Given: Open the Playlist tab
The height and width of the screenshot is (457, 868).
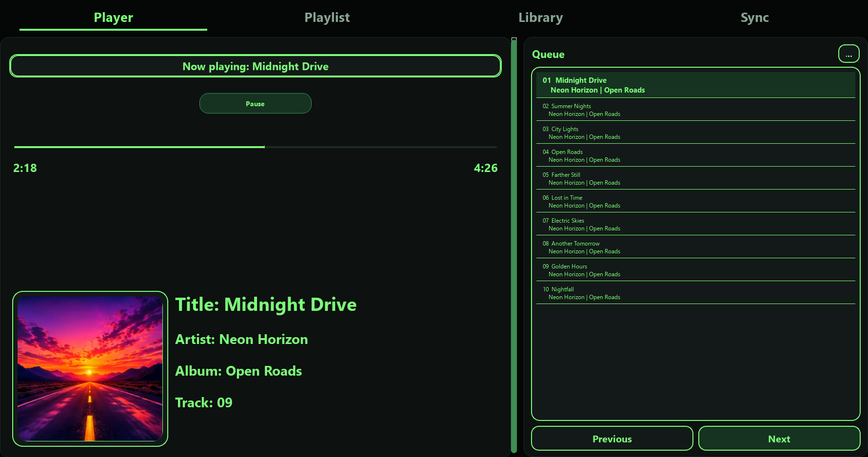Looking at the screenshot, I should click(327, 18).
